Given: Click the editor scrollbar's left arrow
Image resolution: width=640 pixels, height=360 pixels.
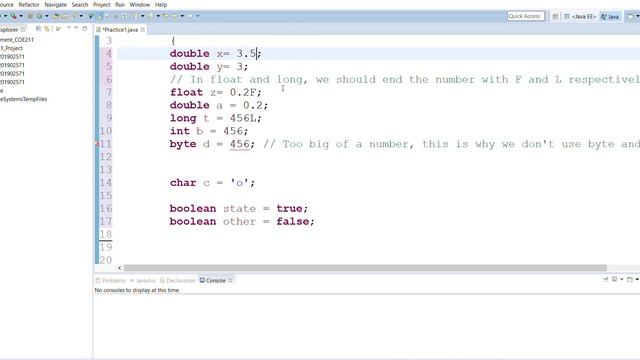Looking at the screenshot, I should tap(120, 268).
